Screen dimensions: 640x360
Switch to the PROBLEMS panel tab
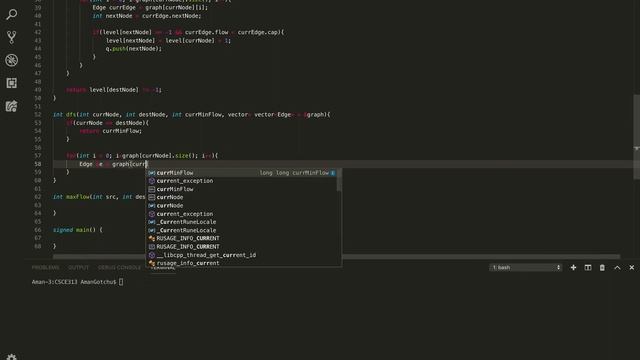click(45, 267)
